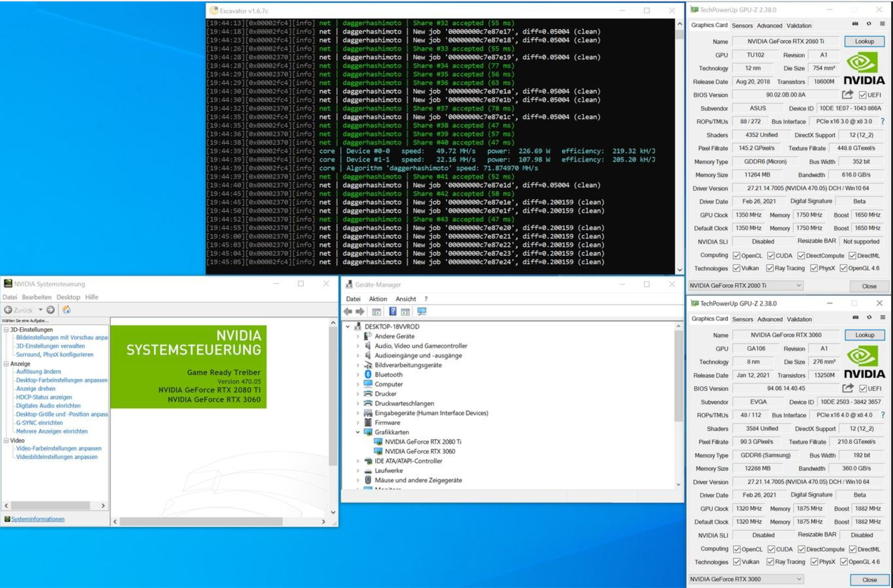This screenshot has height=588, width=893.
Task: Switch to Sensors tab in top GPU-Z window
Action: pyautogui.click(x=742, y=26)
